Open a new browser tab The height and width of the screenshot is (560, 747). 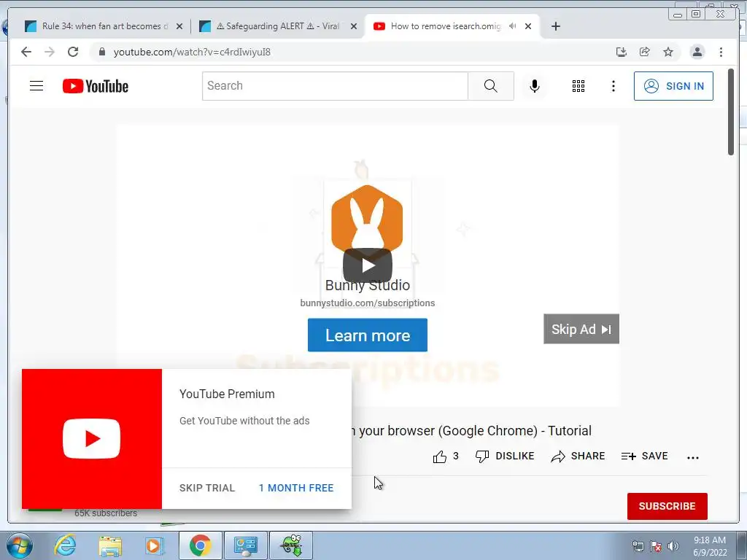[x=555, y=26]
